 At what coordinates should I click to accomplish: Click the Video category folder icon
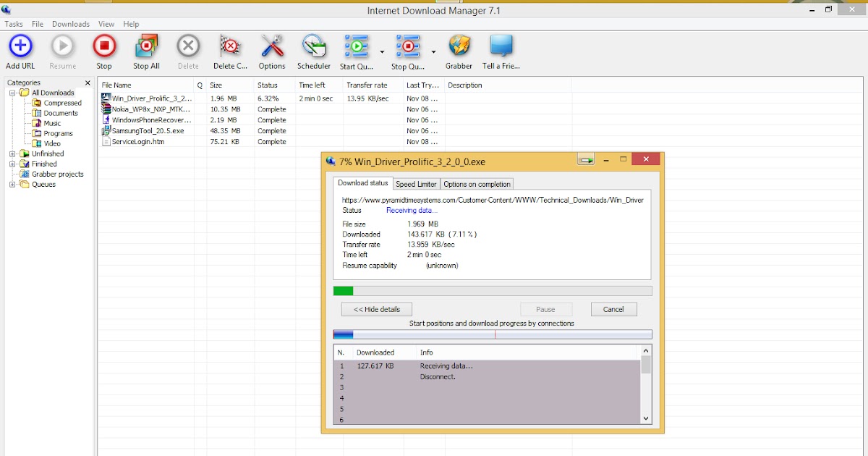click(x=36, y=143)
